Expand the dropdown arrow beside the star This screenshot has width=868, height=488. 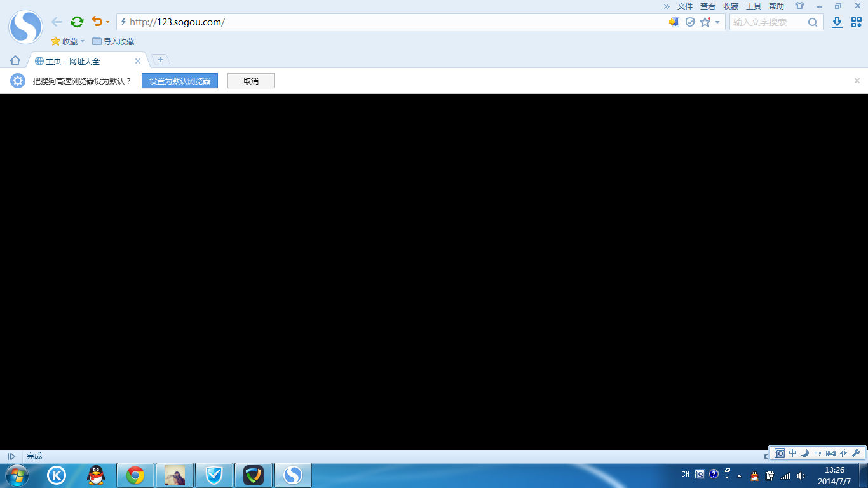[717, 22]
